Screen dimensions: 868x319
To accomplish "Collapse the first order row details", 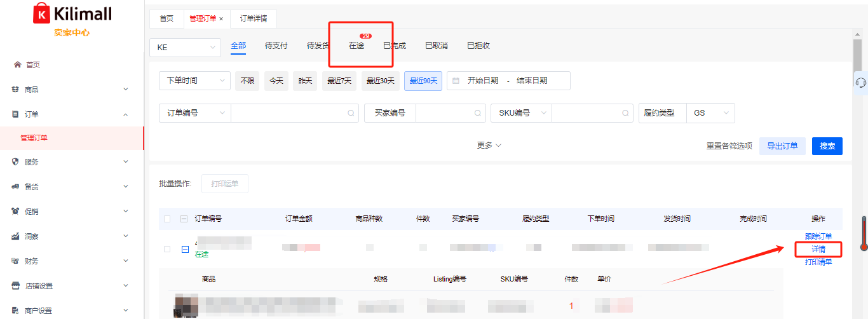I will (185, 249).
